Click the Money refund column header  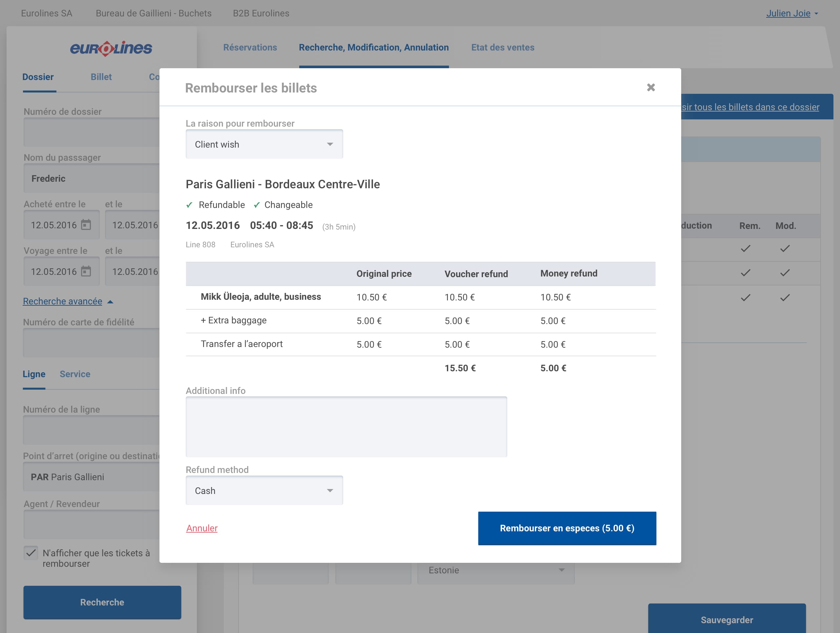tap(569, 274)
